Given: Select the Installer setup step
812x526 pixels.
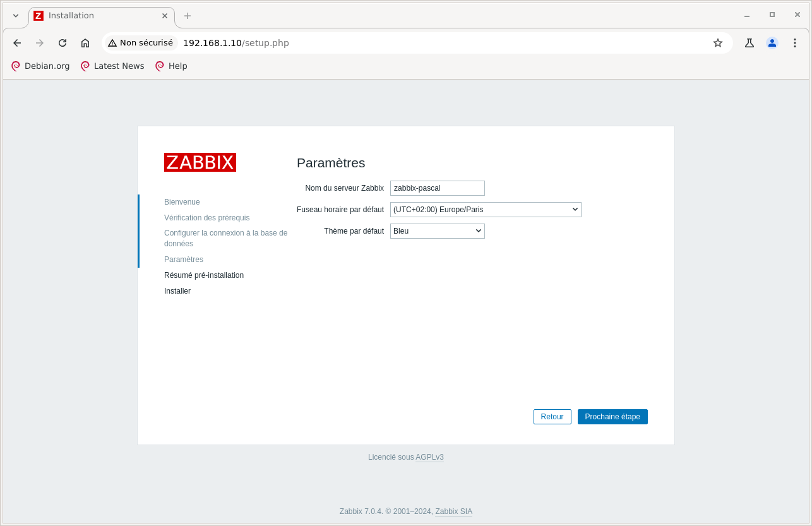Looking at the screenshot, I should click(x=177, y=291).
